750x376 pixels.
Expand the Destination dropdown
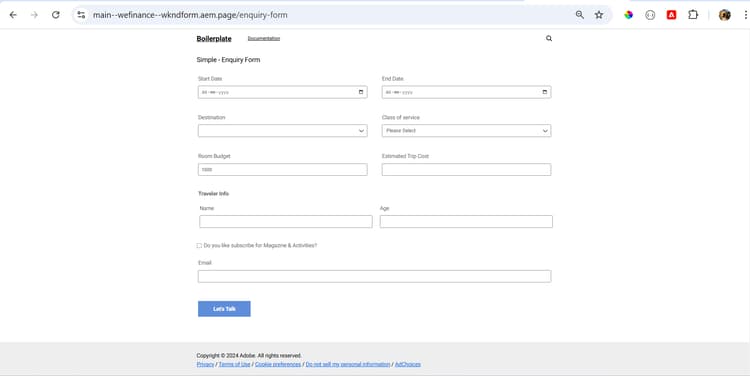pyautogui.click(x=283, y=131)
